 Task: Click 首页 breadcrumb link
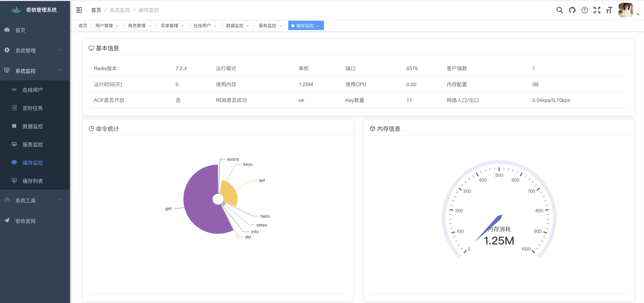coord(96,10)
